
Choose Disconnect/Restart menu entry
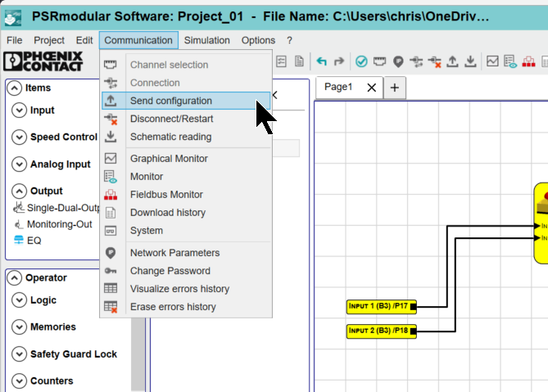pos(186,119)
